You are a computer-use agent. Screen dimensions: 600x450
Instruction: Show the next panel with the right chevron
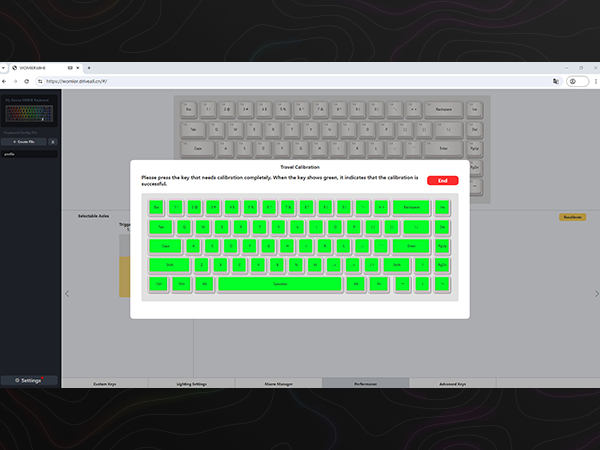point(597,293)
